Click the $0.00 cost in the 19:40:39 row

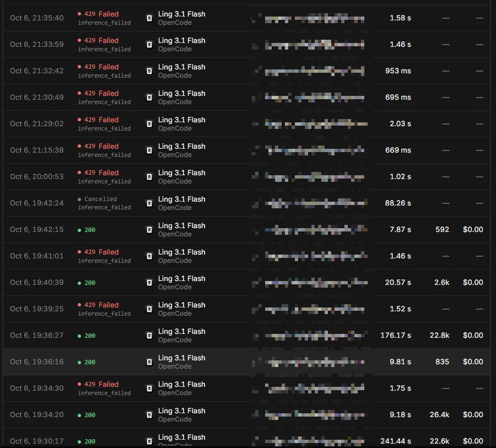[x=473, y=283]
